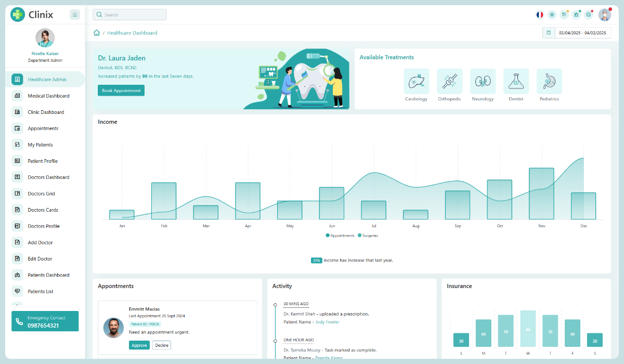This screenshot has height=364, width=624.
Task: Collapse the sidebar with the hamburger button
Action: tap(75, 15)
